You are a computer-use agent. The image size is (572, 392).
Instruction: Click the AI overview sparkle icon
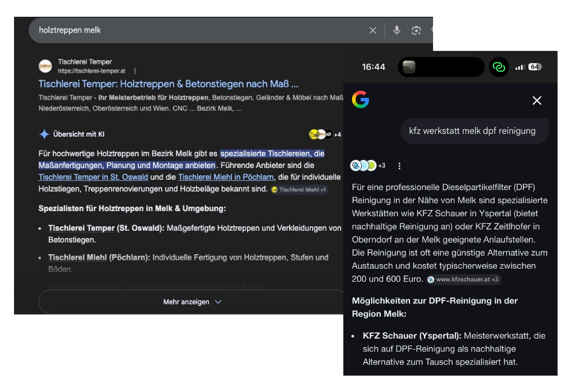coord(44,134)
